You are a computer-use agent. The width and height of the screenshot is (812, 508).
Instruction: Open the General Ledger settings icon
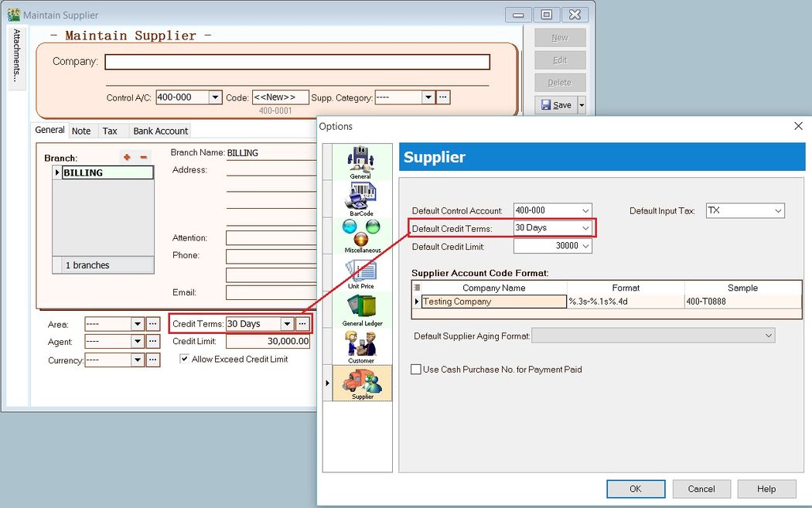click(x=360, y=307)
